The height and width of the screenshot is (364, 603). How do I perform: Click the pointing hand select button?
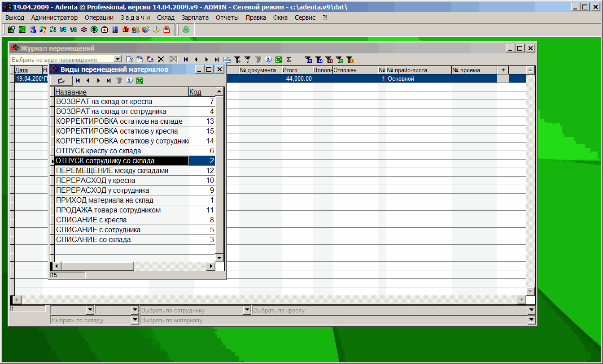pyautogui.click(x=61, y=81)
